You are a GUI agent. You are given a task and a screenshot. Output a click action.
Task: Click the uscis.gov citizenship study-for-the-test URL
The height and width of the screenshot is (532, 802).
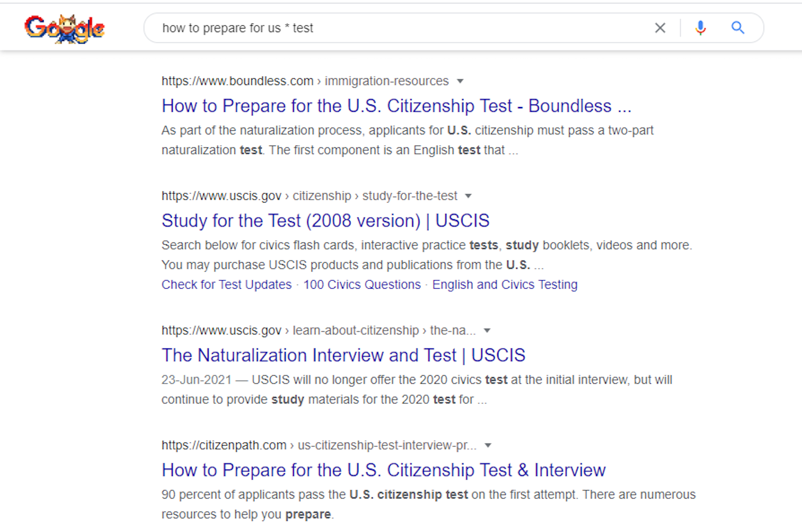click(x=309, y=196)
